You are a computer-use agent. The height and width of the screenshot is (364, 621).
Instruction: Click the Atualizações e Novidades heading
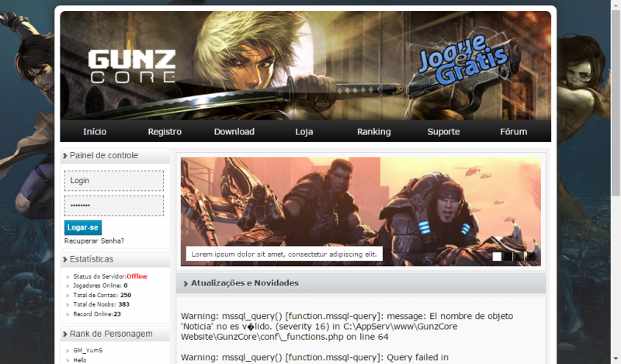pyautogui.click(x=245, y=283)
